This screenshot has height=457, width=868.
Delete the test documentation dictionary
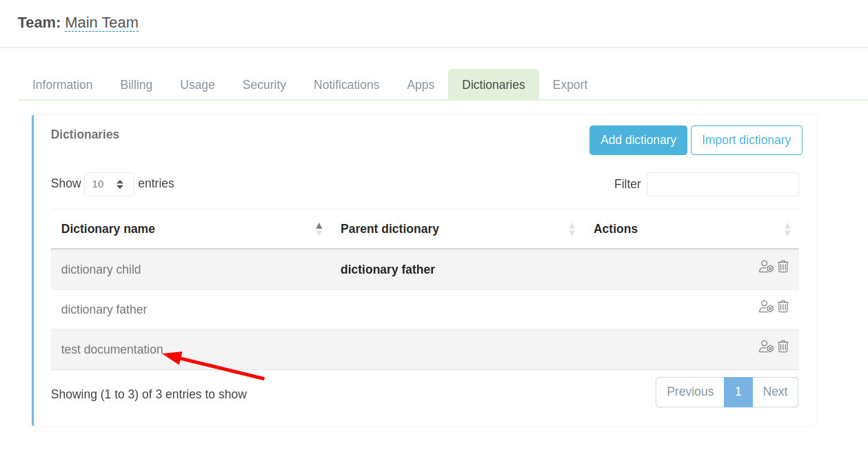pyautogui.click(x=783, y=346)
